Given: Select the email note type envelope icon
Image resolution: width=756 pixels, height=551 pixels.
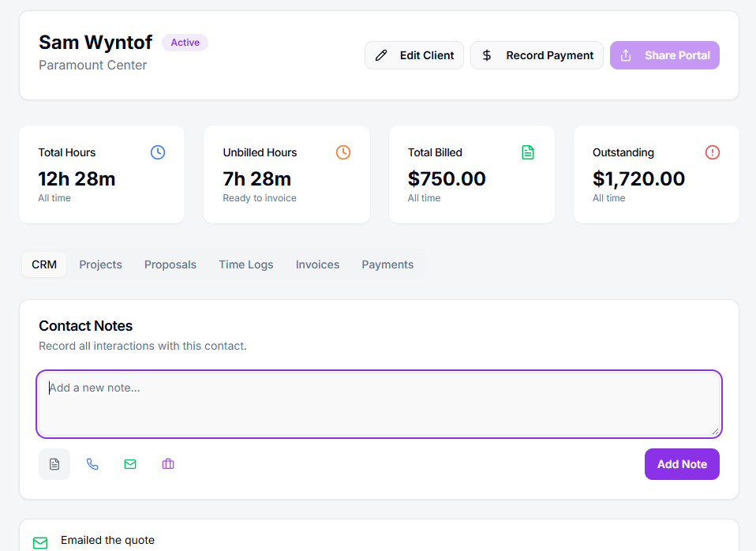Looking at the screenshot, I should pyautogui.click(x=130, y=464).
